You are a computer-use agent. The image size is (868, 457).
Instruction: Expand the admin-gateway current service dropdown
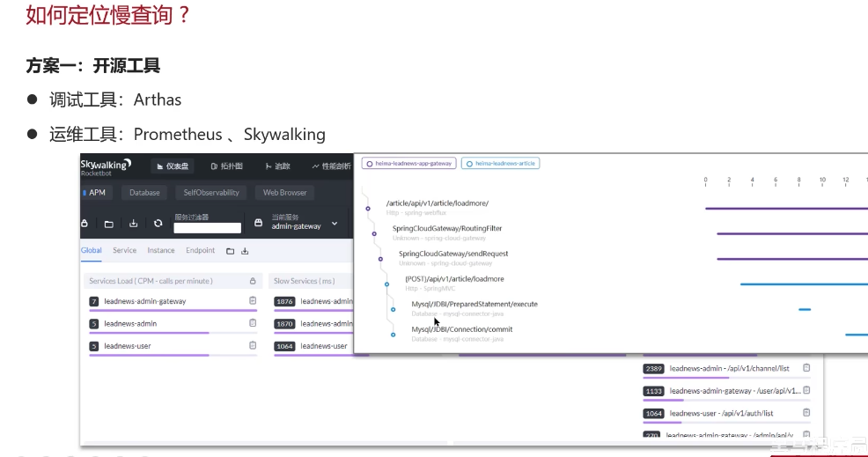(335, 224)
